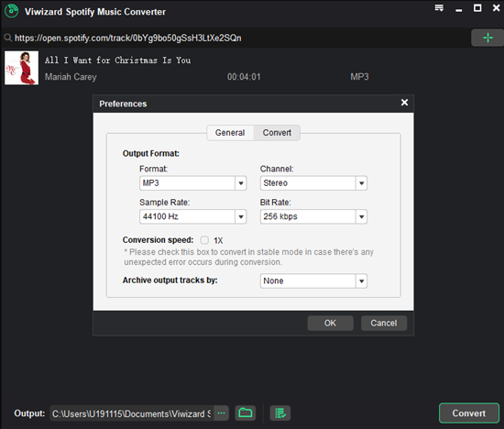This screenshot has height=429, width=504.
Task: Click track duration 00:04:01
Action: [x=244, y=77]
